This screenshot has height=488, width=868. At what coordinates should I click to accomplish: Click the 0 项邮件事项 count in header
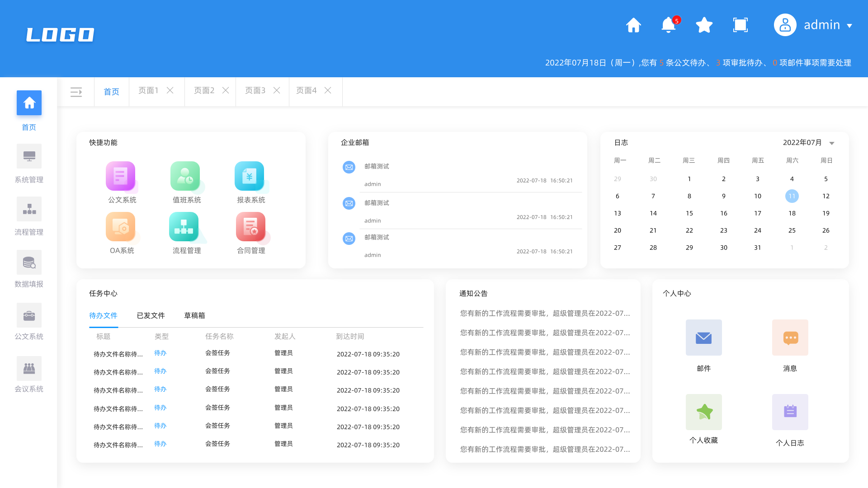pyautogui.click(x=775, y=63)
